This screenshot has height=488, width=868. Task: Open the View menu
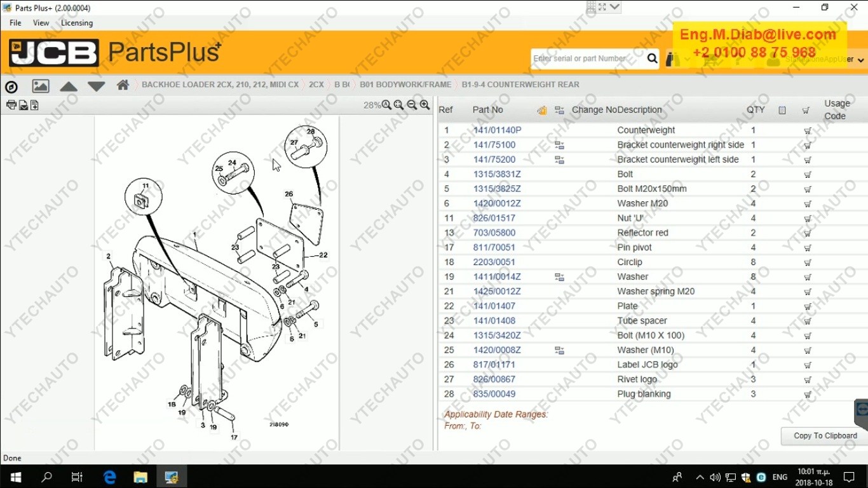click(41, 23)
